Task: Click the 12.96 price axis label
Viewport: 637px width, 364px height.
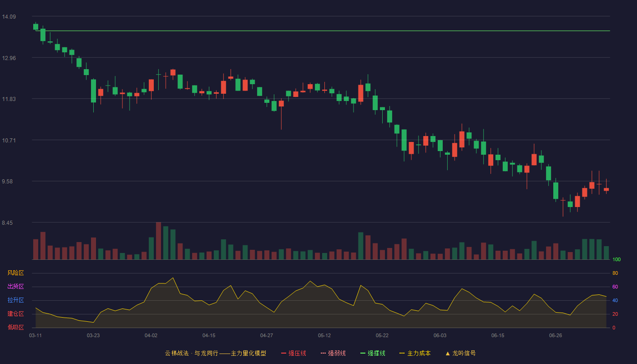Action: 9,58
